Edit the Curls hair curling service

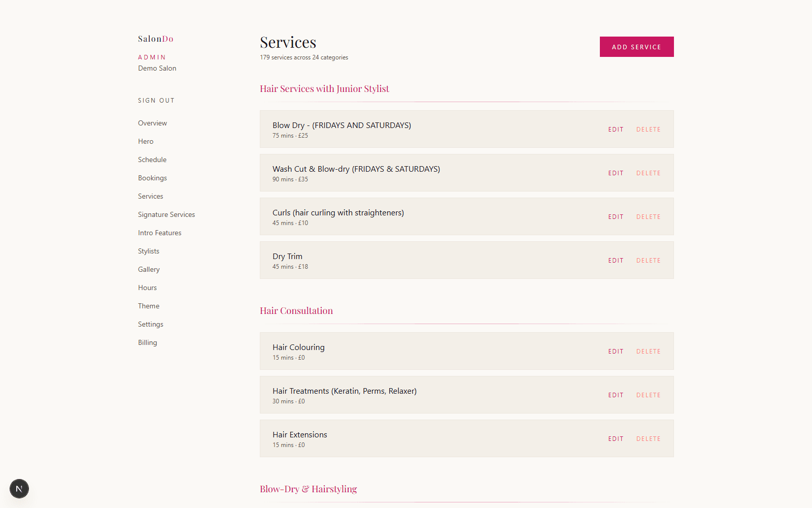616,217
